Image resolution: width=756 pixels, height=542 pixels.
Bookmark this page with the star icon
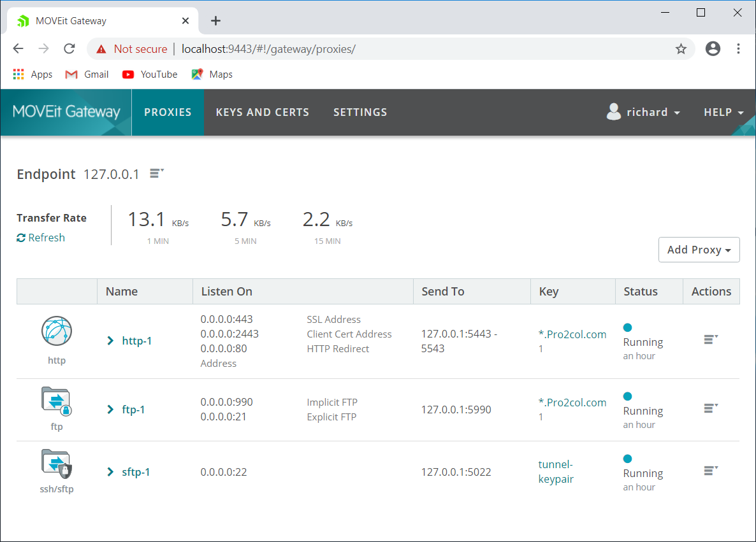point(681,48)
